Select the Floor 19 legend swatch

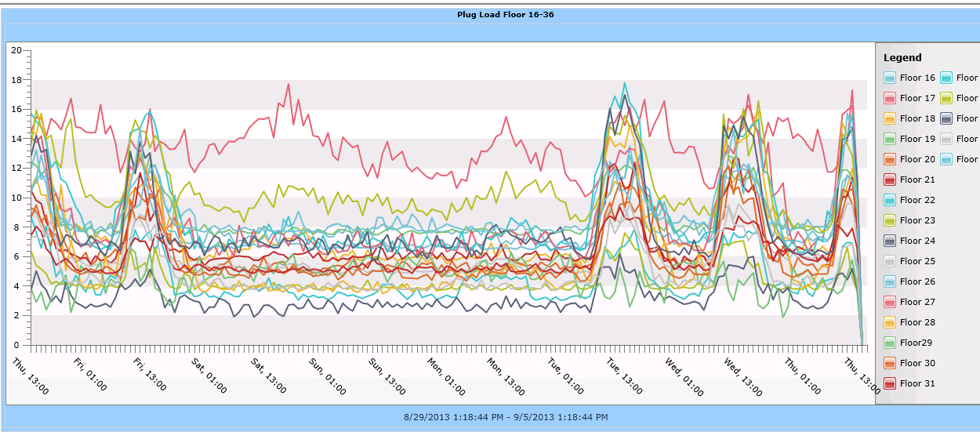[890, 139]
